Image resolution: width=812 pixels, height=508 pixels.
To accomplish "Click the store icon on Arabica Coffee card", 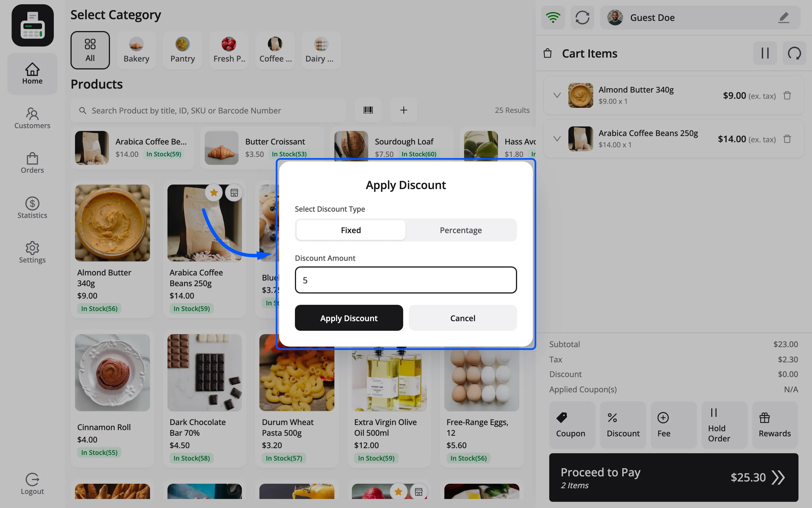I will [234, 193].
